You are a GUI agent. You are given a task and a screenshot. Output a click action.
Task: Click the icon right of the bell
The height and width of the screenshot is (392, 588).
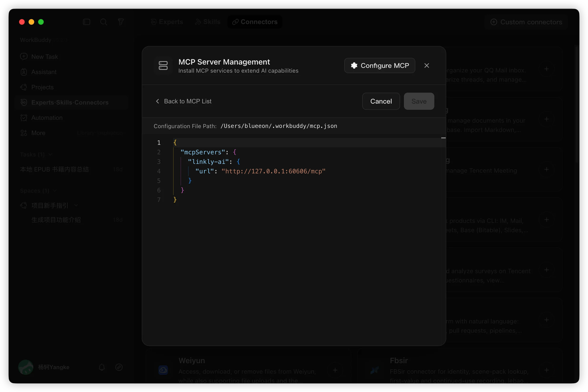point(119,367)
